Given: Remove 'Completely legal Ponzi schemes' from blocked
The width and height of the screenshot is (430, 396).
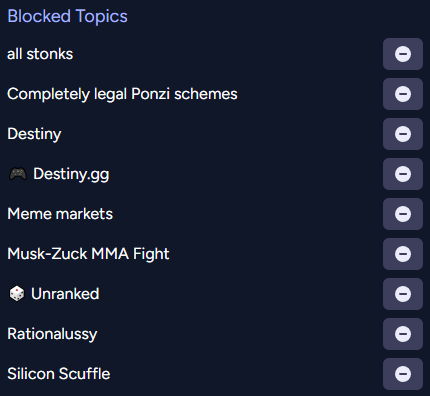Looking at the screenshot, I should point(403,94).
